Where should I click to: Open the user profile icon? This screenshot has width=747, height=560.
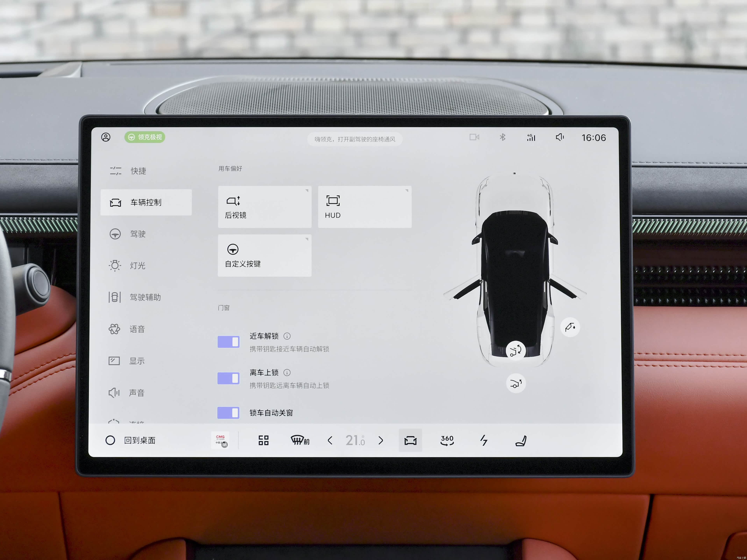click(106, 137)
